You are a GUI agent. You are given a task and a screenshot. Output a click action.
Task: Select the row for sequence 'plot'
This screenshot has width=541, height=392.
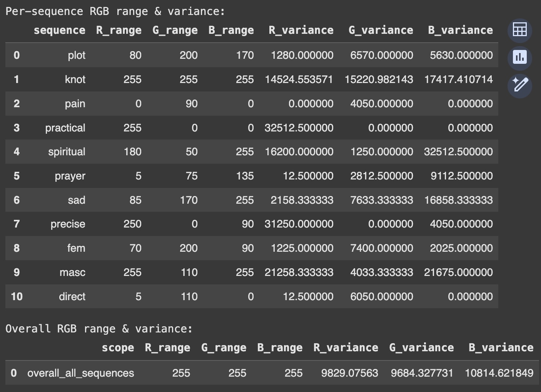75,55
